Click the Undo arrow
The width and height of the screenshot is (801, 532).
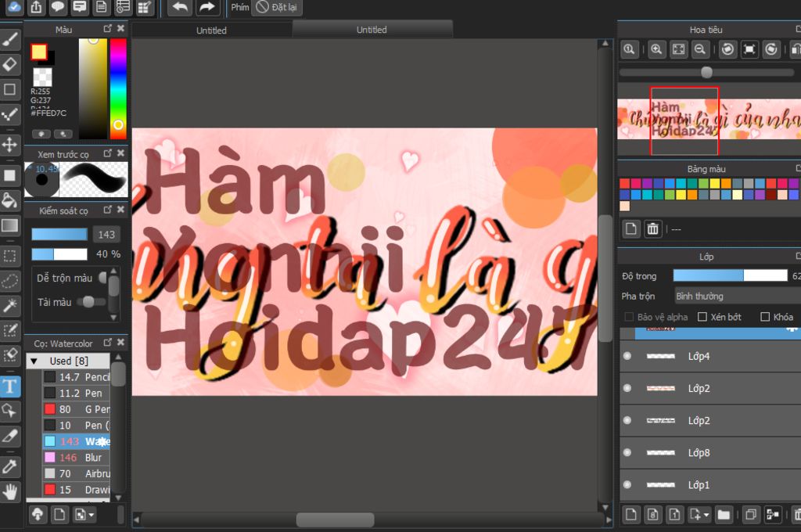[x=180, y=7]
